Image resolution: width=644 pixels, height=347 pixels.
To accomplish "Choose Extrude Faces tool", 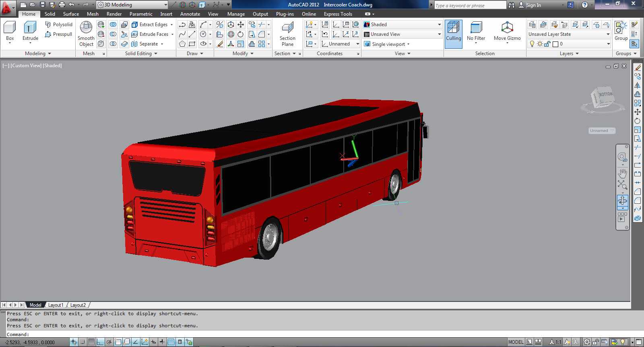I will click(x=150, y=34).
